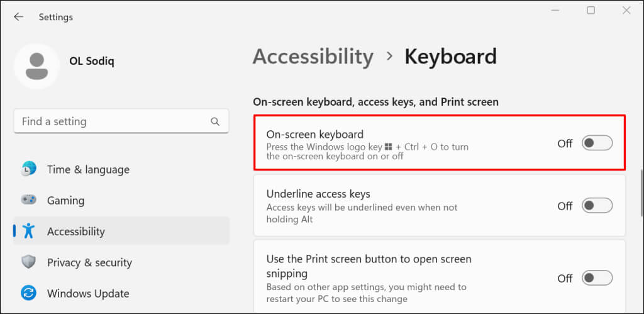Click the Windows Update sync icon

pos(29,293)
